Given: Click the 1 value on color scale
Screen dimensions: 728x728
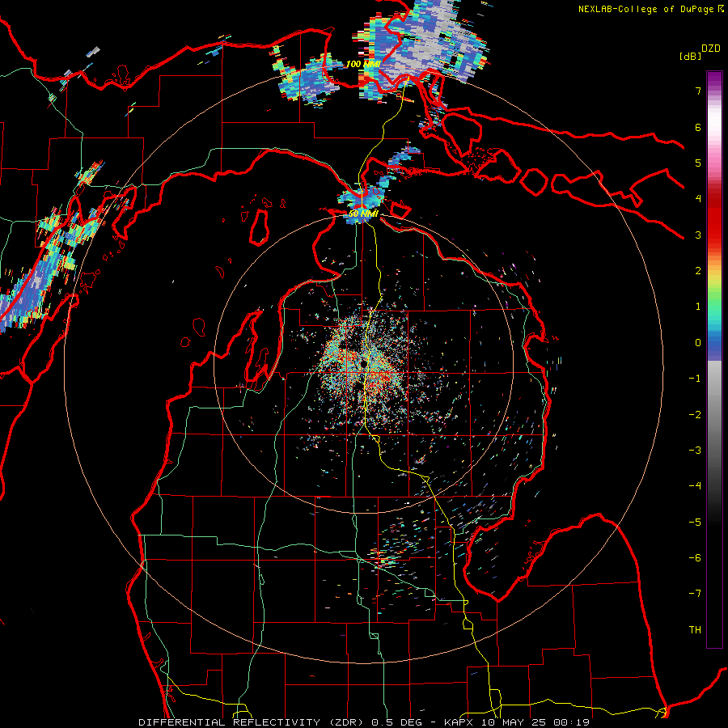Looking at the screenshot, I should 698,307.
